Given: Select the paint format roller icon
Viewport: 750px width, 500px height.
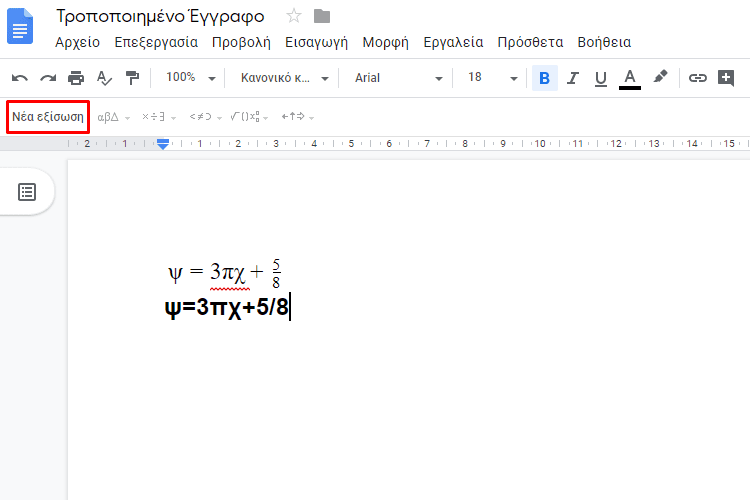Looking at the screenshot, I should 132,78.
